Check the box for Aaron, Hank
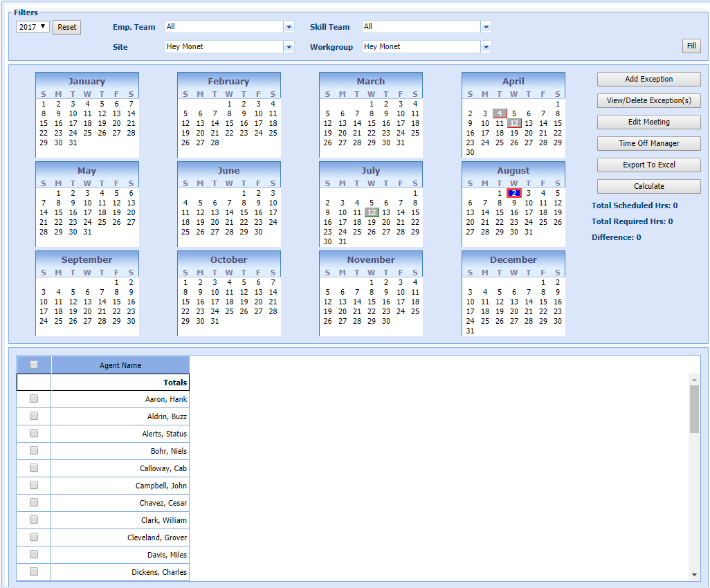 tap(34, 399)
